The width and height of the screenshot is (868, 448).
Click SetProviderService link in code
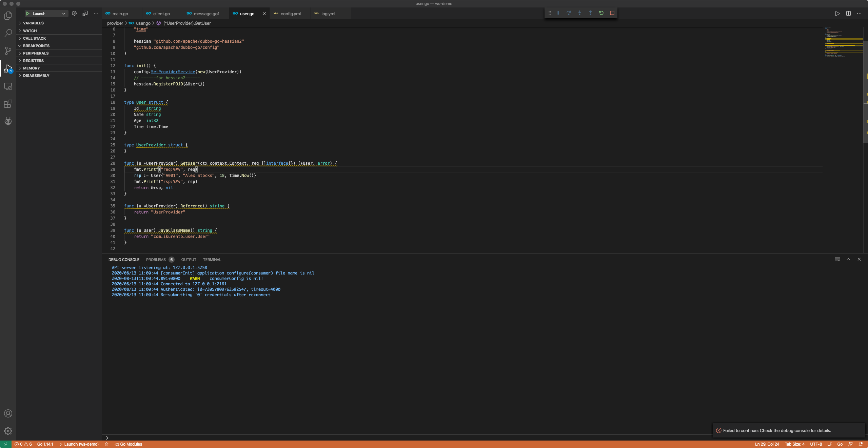[x=173, y=72]
